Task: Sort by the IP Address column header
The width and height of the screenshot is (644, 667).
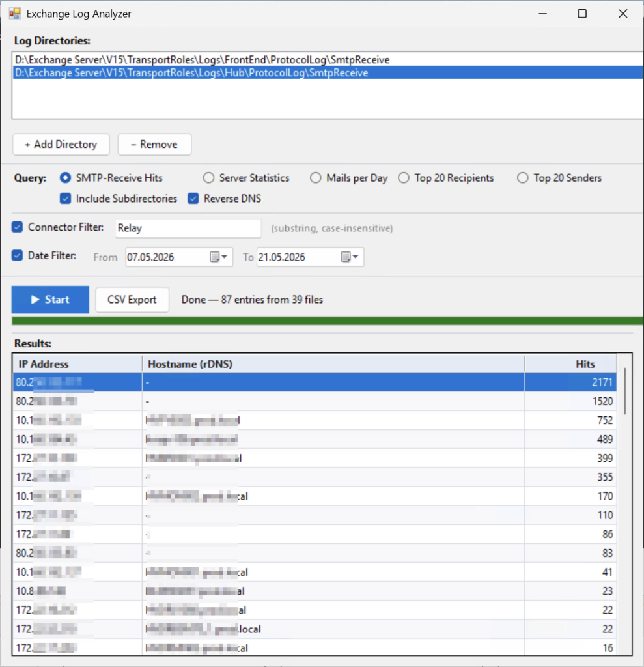Action: [77, 364]
